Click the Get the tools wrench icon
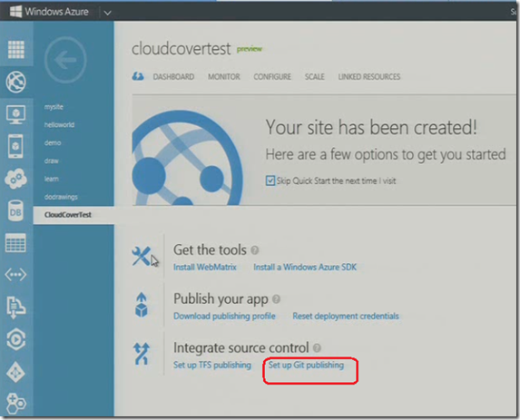Viewport: 520px width, 420px height. click(142, 256)
